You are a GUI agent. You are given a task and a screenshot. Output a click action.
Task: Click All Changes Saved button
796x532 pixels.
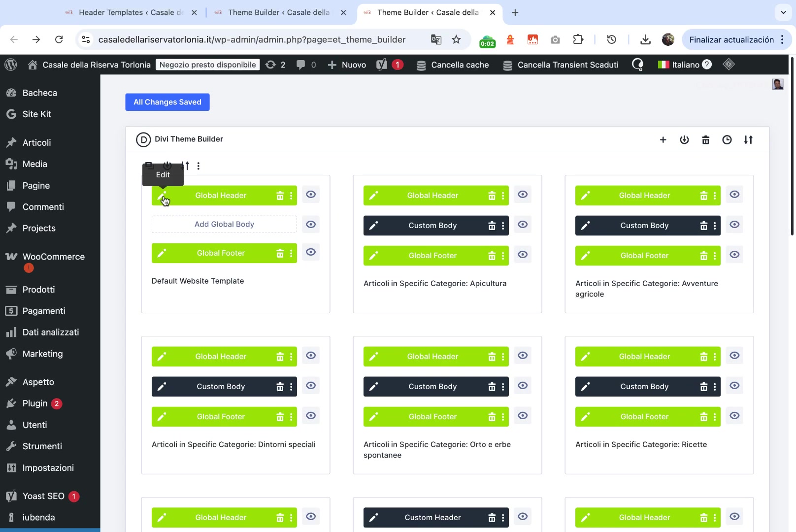click(167, 102)
